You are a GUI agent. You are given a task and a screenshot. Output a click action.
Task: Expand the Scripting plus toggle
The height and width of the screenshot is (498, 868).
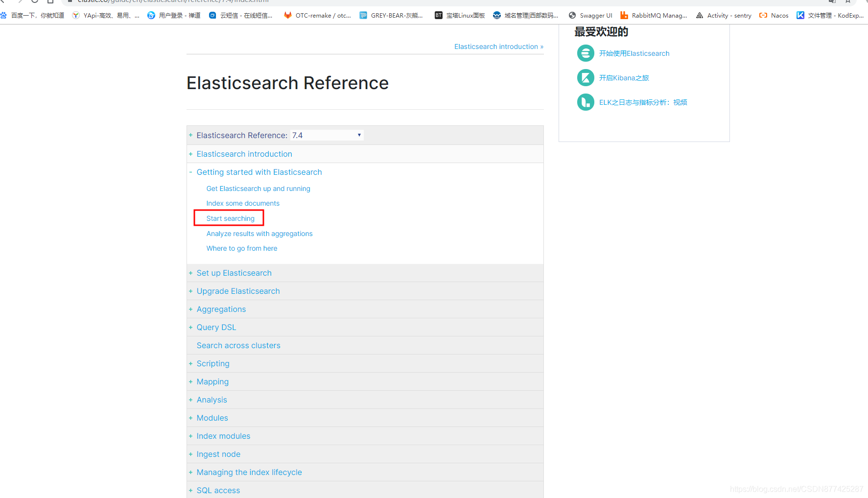click(x=190, y=363)
